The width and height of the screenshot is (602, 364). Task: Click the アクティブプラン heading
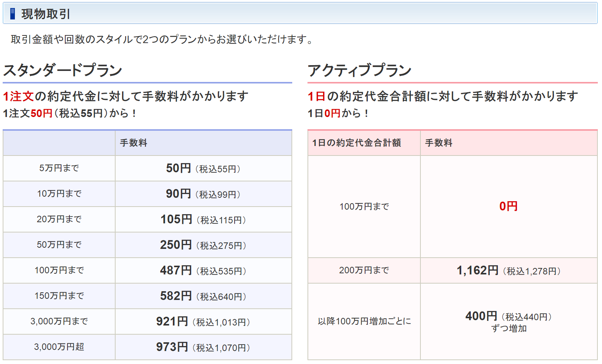[x=359, y=70]
